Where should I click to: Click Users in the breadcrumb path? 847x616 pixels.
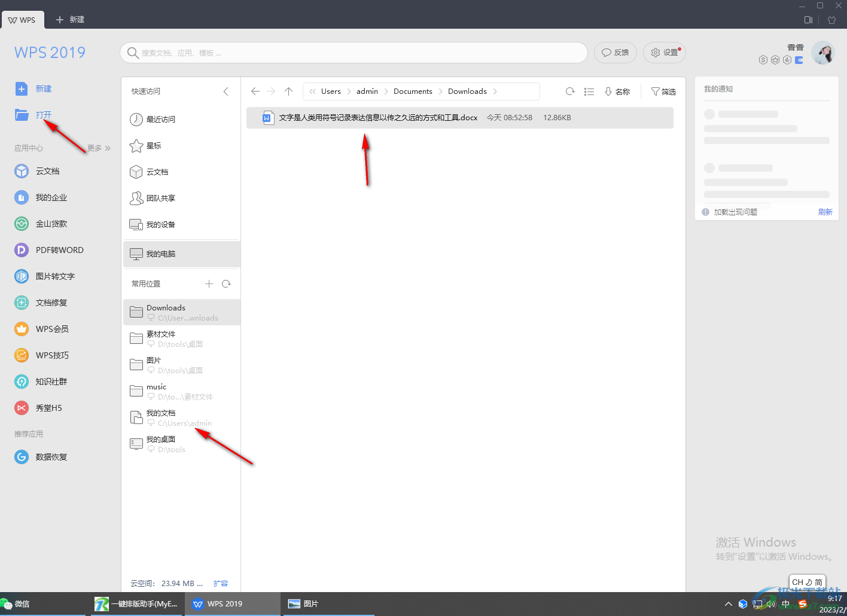331,92
